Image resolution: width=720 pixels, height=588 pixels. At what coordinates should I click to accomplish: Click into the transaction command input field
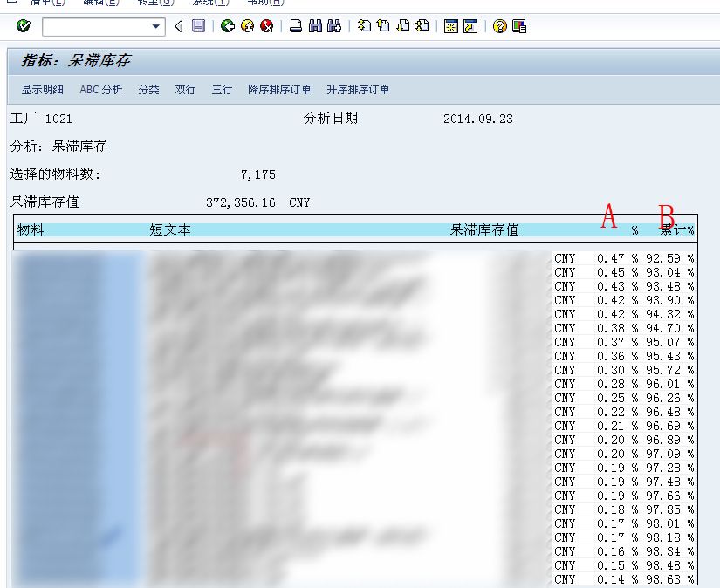pyautogui.click(x=96, y=27)
